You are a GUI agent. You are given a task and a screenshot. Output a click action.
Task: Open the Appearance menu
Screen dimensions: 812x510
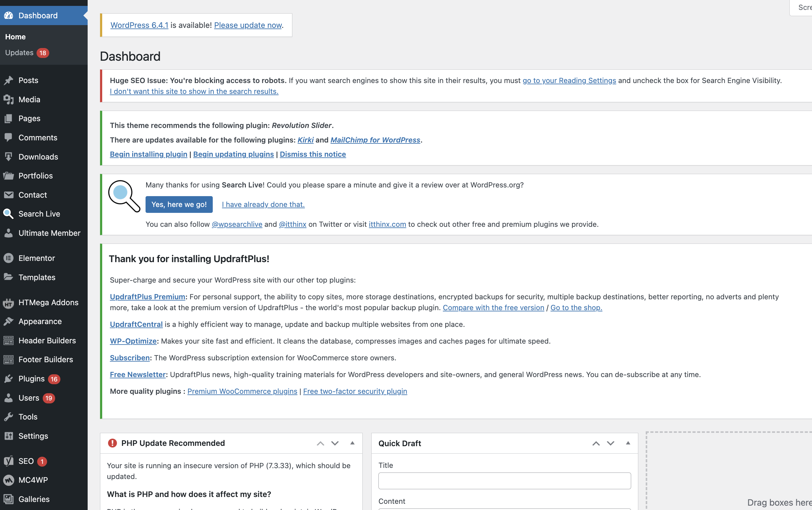pos(40,321)
